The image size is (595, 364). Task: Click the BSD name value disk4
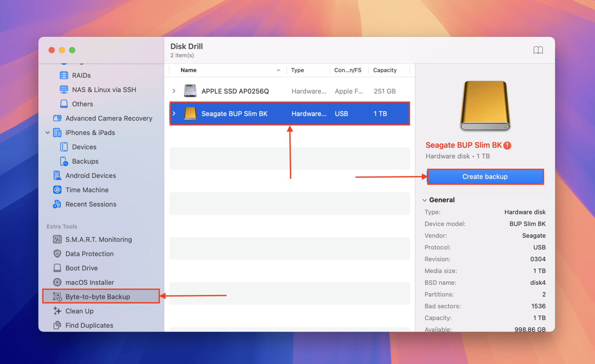pyautogui.click(x=538, y=283)
